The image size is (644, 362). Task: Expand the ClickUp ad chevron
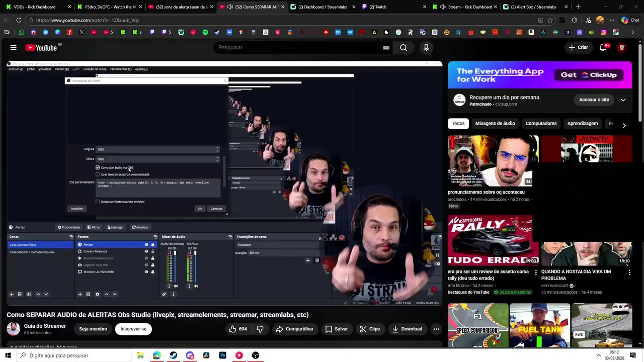(623, 100)
